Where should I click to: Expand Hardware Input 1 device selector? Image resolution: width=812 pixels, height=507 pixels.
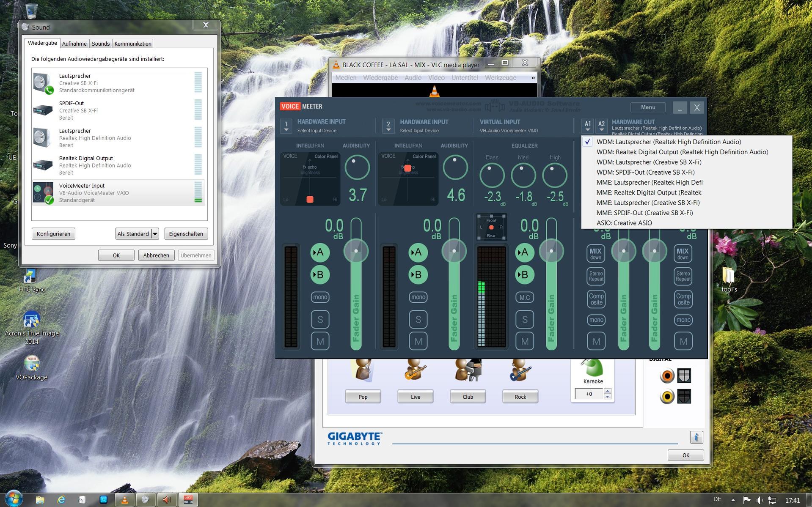click(x=286, y=126)
